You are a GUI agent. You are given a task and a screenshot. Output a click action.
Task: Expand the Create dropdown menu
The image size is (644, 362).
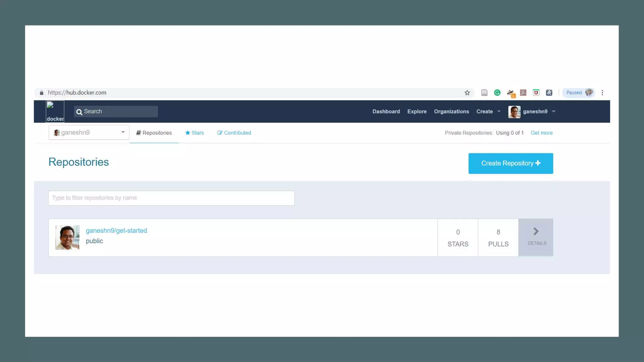click(x=488, y=112)
